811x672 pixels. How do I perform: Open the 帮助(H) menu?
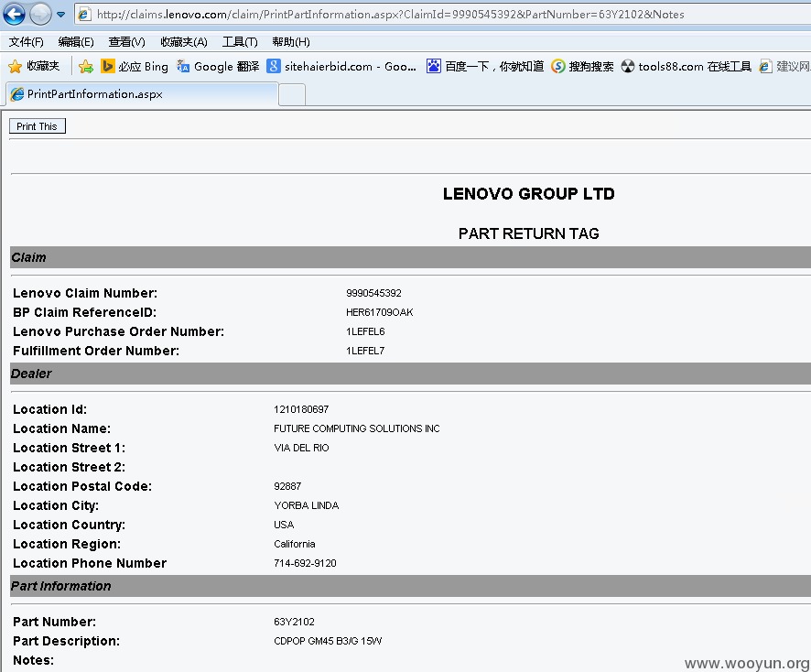tap(291, 42)
